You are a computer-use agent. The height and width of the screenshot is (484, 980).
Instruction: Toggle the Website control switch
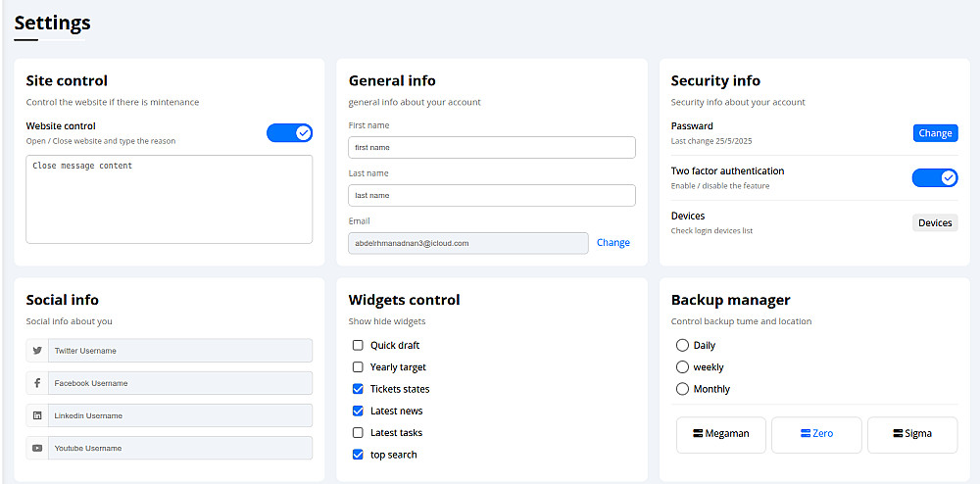tap(290, 132)
